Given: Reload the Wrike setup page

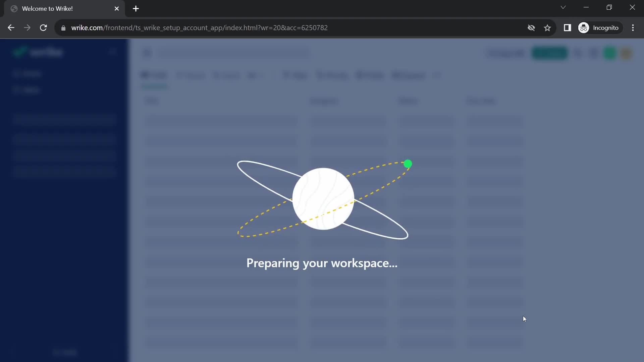Looking at the screenshot, I should click(x=43, y=28).
